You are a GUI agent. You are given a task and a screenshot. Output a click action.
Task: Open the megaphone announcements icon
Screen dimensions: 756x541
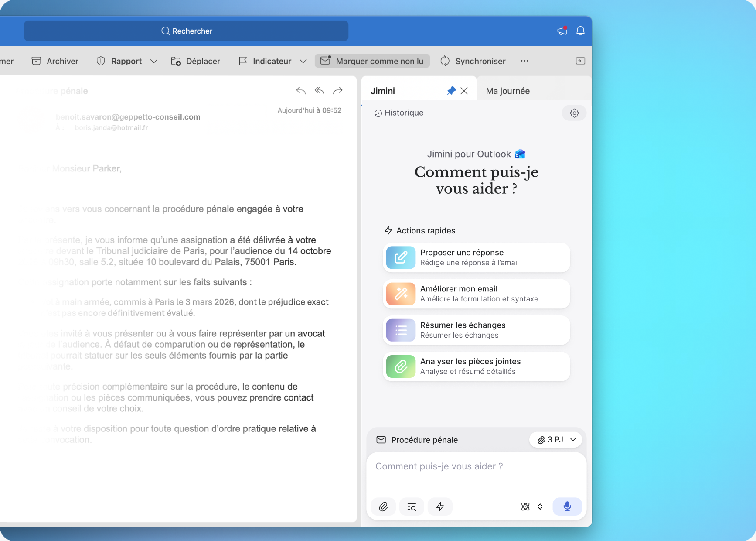tap(562, 31)
